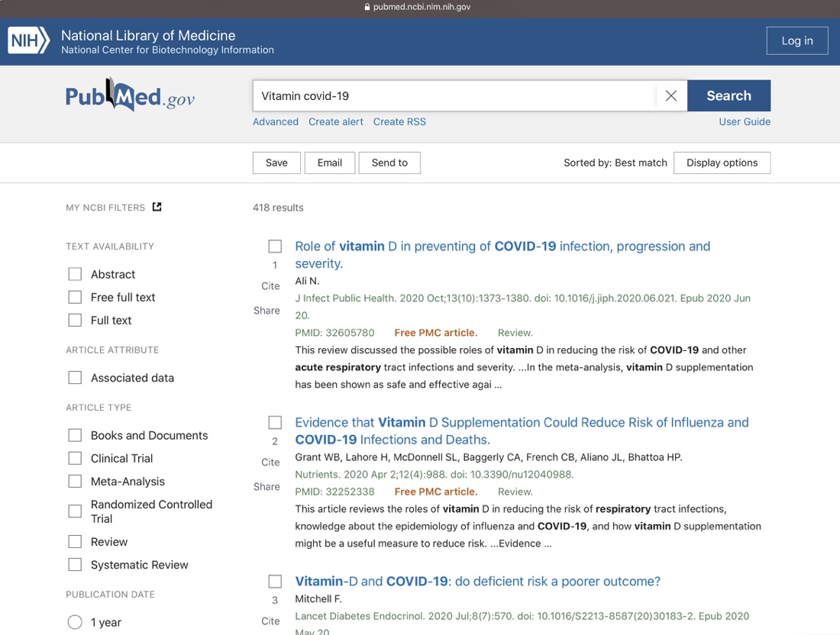The width and height of the screenshot is (840, 635).
Task: Enable the Clinical Trial filter checkbox
Action: (75, 459)
